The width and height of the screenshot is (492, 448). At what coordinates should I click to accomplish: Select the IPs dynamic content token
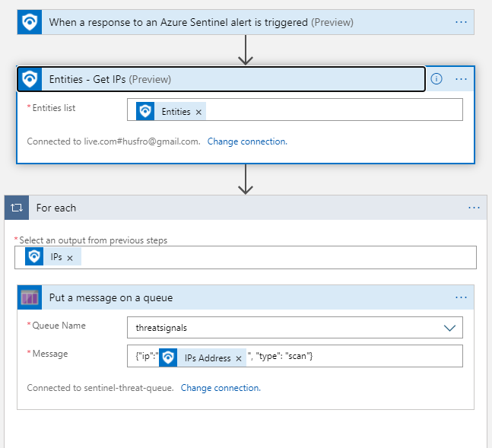[x=53, y=256]
